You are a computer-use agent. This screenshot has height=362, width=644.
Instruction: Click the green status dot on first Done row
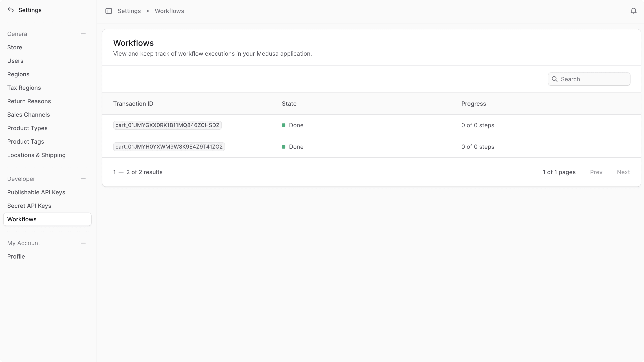click(x=284, y=125)
